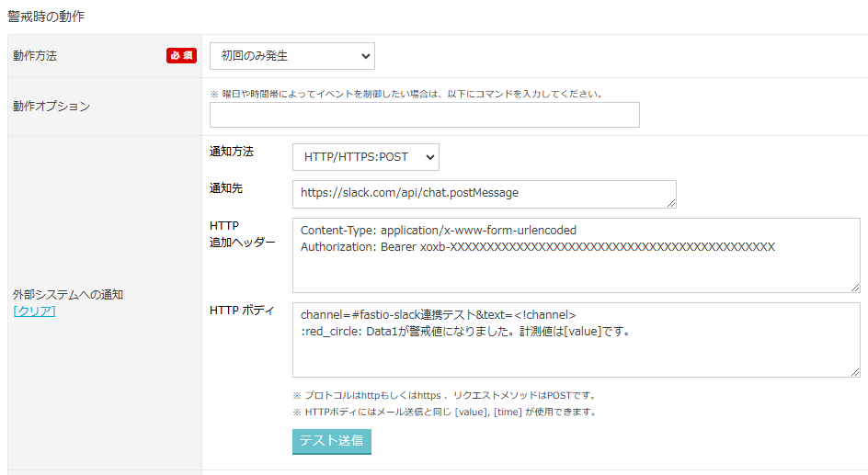Click the 外部システムへの通知 label

pyautogui.click(x=68, y=295)
